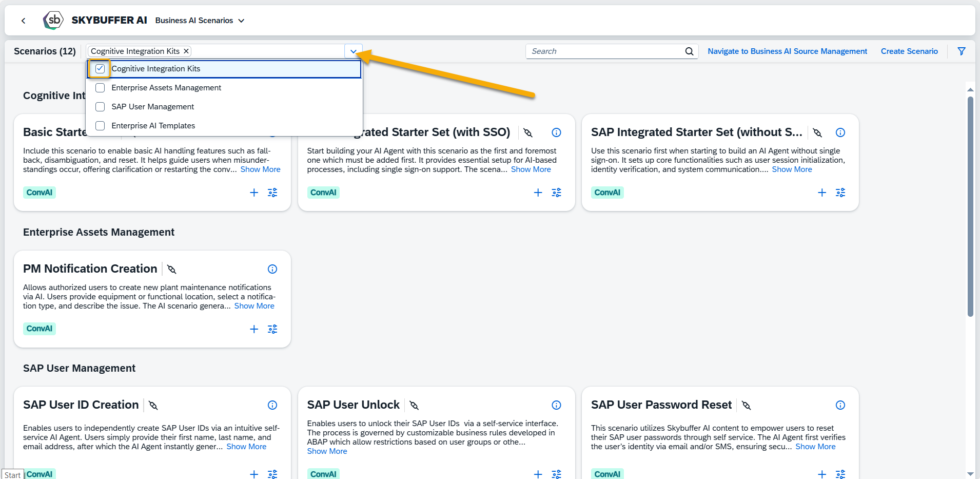The height and width of the screenshot is (479, 980).
Task: Click tag icon next to SAP User Password Reset
Action: 747,406
